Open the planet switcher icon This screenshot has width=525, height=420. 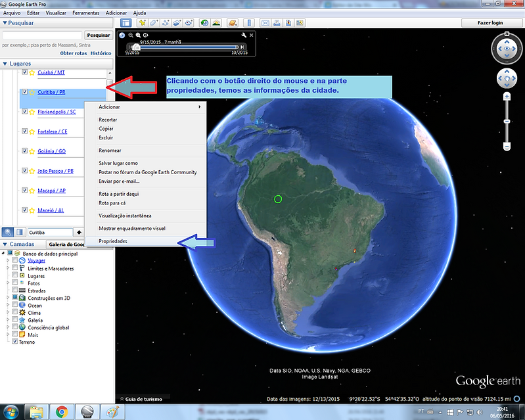[x=233, y=23]
